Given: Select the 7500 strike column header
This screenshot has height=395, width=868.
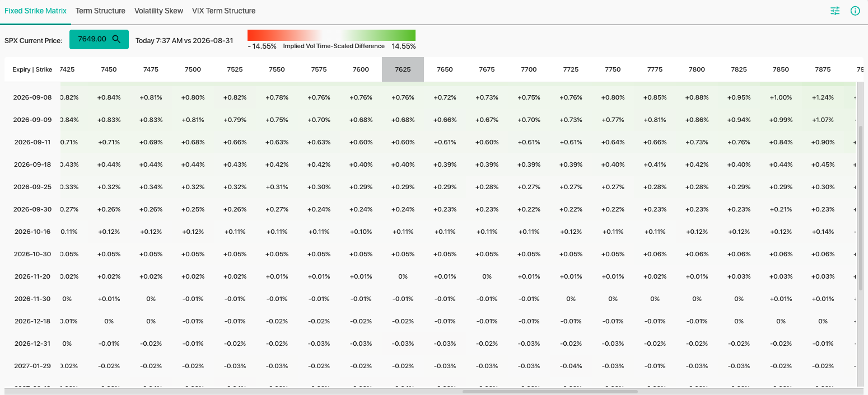Looking at the screenshot, I should tap(193, 69).
